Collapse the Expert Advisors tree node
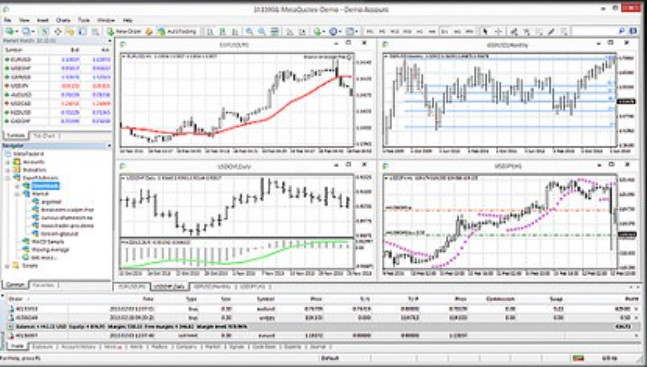This screenshot has height=367, width=647. (7, 178)
